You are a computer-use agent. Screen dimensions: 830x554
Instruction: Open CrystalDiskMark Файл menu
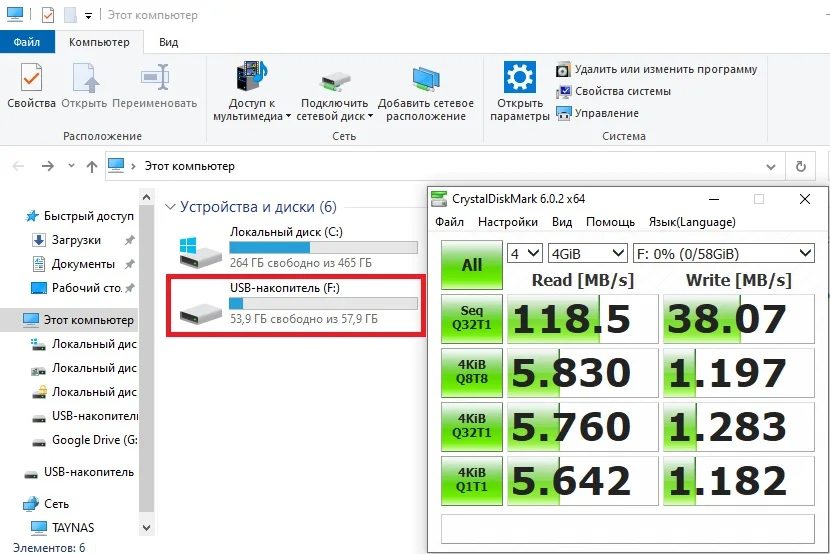click(449, 222)
